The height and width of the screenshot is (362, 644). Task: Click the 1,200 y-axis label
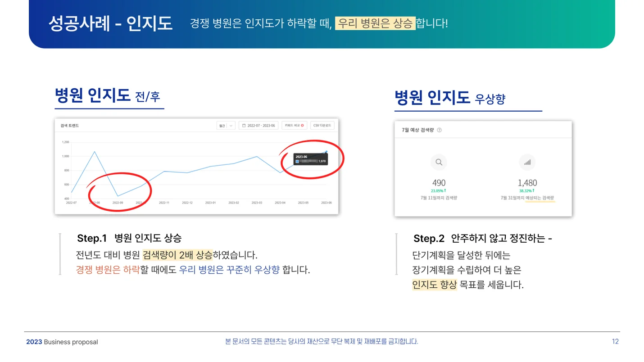pos(66,142)
